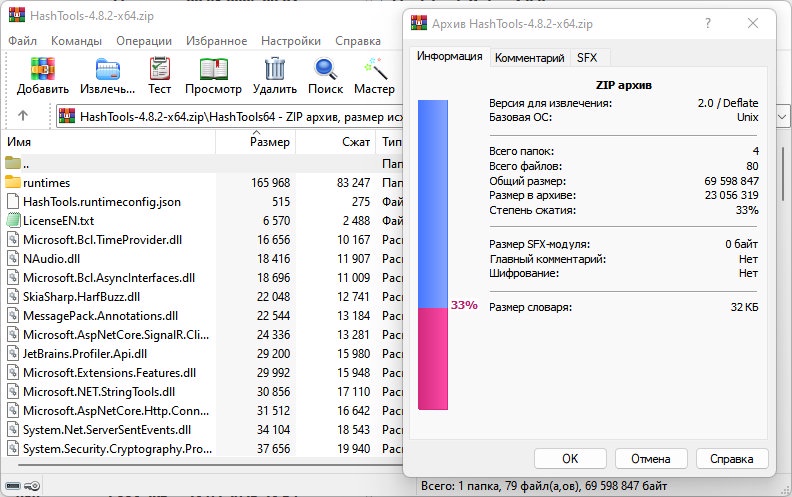Click the compression ratio bar graph
Screen dimensions: 792x497
[433, 255]
